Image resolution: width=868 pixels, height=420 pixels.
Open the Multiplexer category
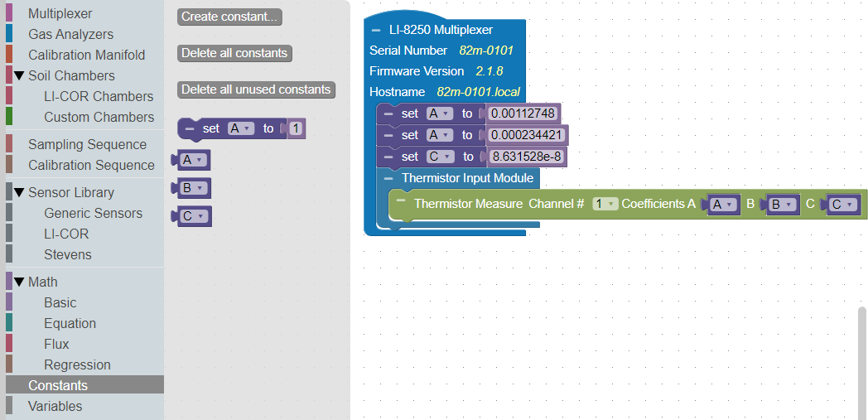pyautogui.click(x=60, y=13)
